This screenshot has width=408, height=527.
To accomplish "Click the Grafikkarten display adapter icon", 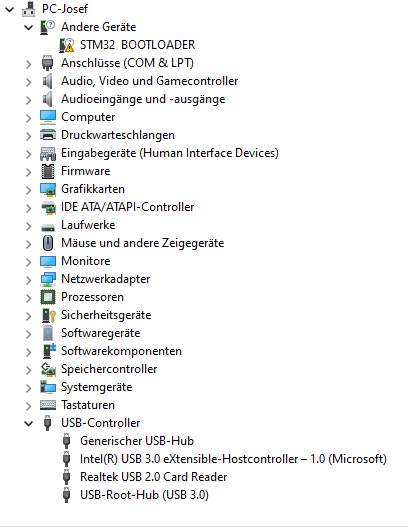I will (48, 189).
